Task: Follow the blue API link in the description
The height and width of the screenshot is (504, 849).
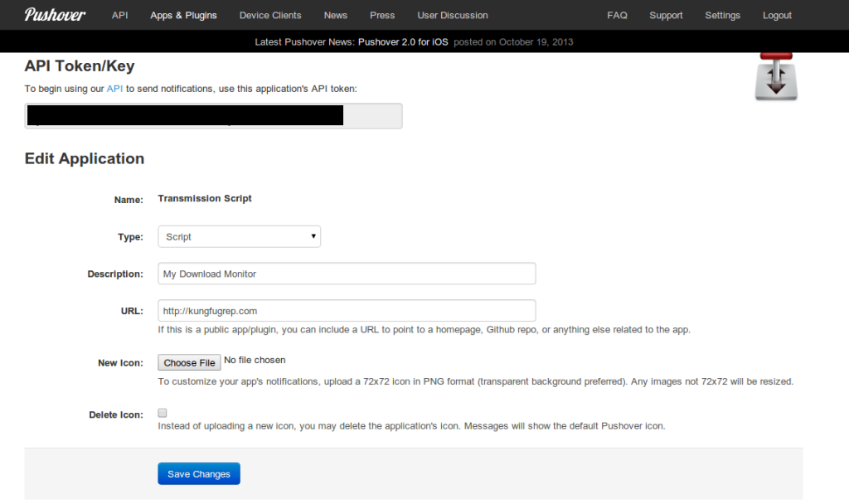Action: click(x=114, y=88)
